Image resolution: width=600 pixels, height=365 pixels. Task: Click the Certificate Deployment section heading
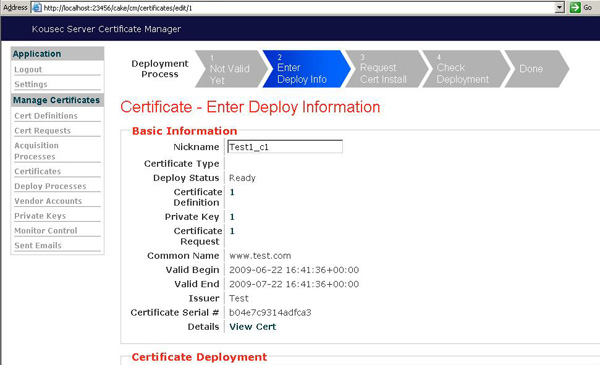[199, 357]
